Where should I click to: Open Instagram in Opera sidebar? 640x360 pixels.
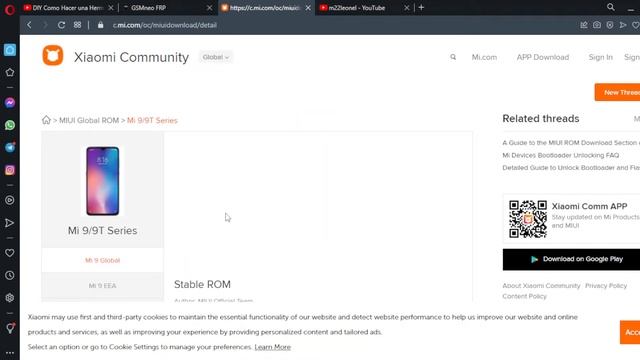click(10, 170)
